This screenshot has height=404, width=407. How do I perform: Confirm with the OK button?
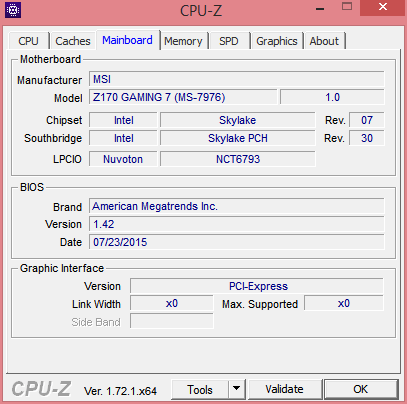pos(361,389)
